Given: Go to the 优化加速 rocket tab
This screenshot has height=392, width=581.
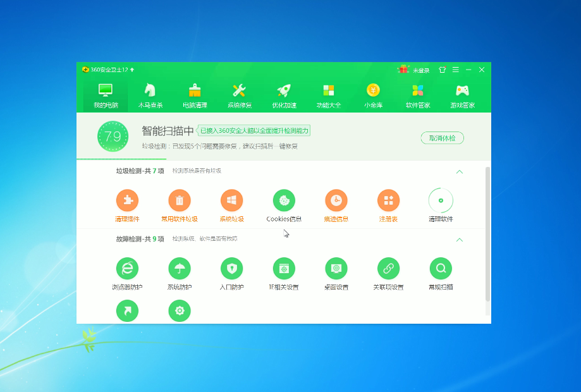Looking at the screenshot, I should (284, 95).
